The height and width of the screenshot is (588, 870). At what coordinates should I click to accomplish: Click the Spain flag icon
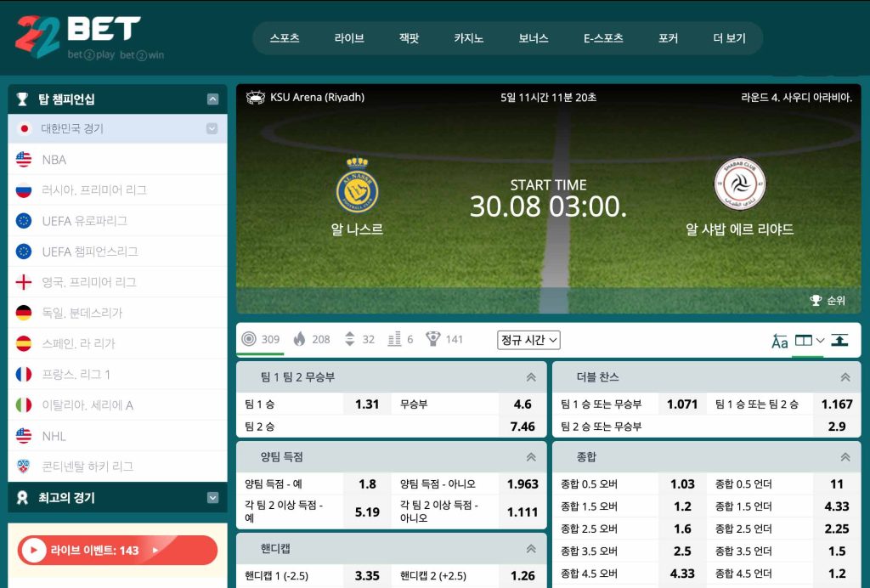click(24, 344)
